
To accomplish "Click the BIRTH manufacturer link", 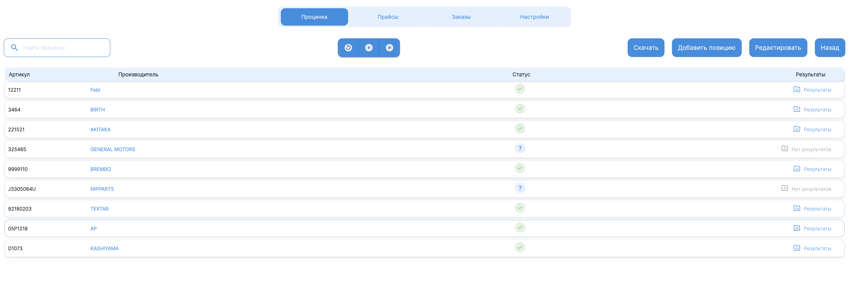I will [x=97, y=110].
